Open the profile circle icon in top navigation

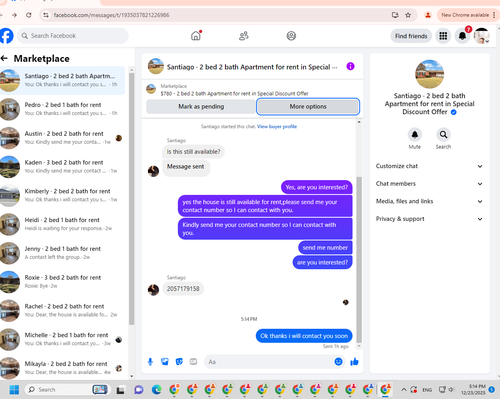(291, 36)
